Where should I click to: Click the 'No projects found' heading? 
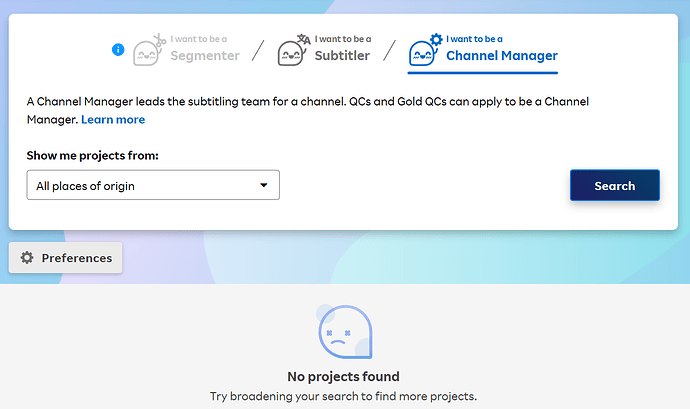[343, 376]
